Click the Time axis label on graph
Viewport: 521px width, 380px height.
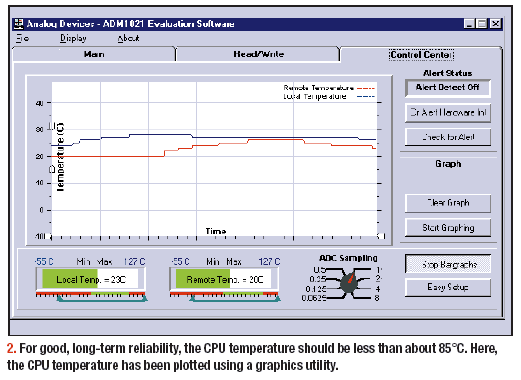pos(216,231)
